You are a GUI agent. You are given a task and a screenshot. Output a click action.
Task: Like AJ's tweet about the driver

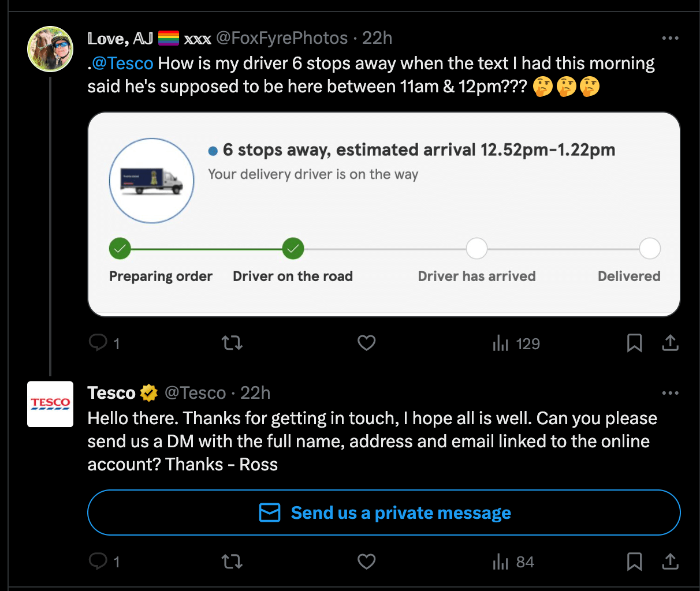click(x=366, y=343)
